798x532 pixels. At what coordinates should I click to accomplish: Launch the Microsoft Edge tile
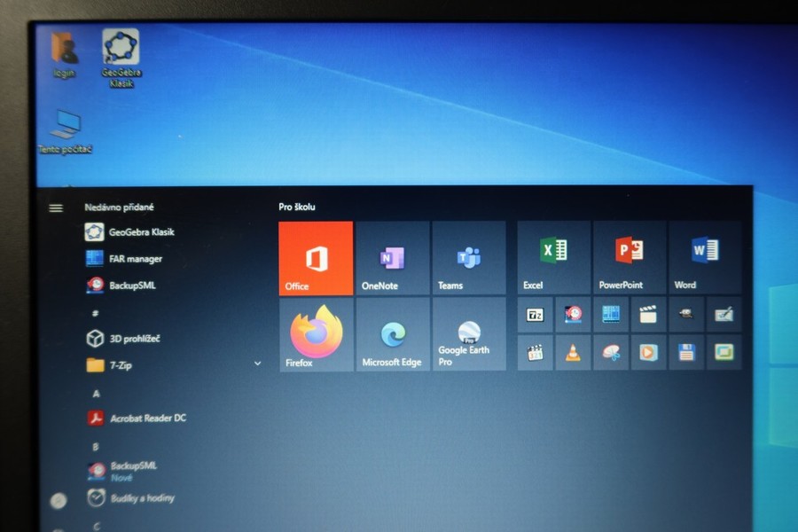pyautogui.click(x=393, y=334)
